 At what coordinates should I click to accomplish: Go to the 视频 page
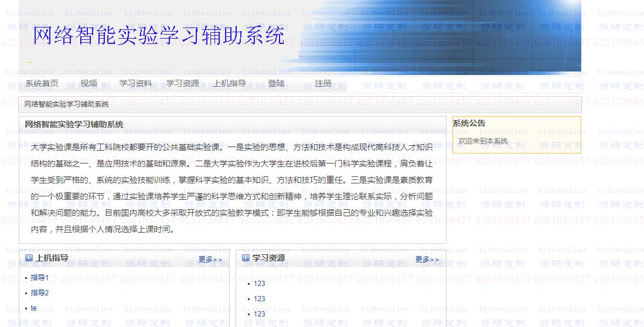(88, 83)
